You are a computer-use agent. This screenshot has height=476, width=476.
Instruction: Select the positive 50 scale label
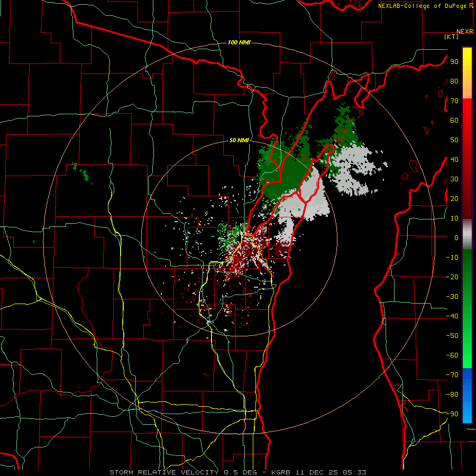point(454,140)
